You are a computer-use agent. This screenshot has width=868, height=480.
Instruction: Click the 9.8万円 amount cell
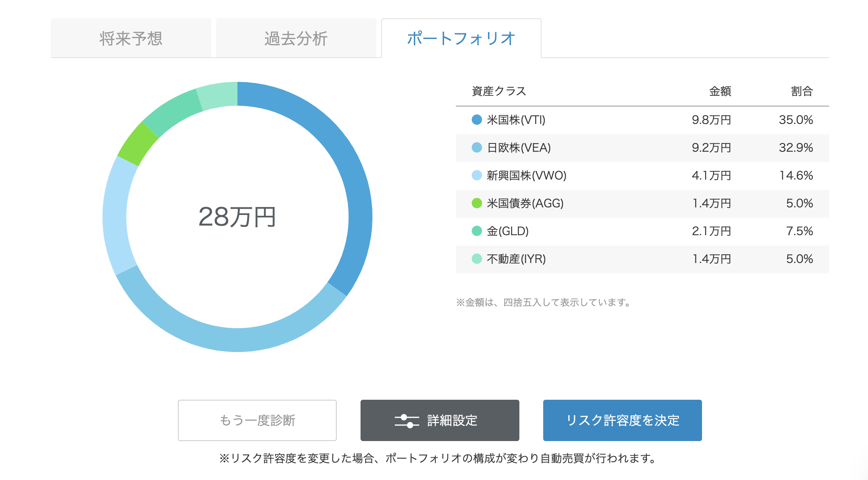[712, 120]
